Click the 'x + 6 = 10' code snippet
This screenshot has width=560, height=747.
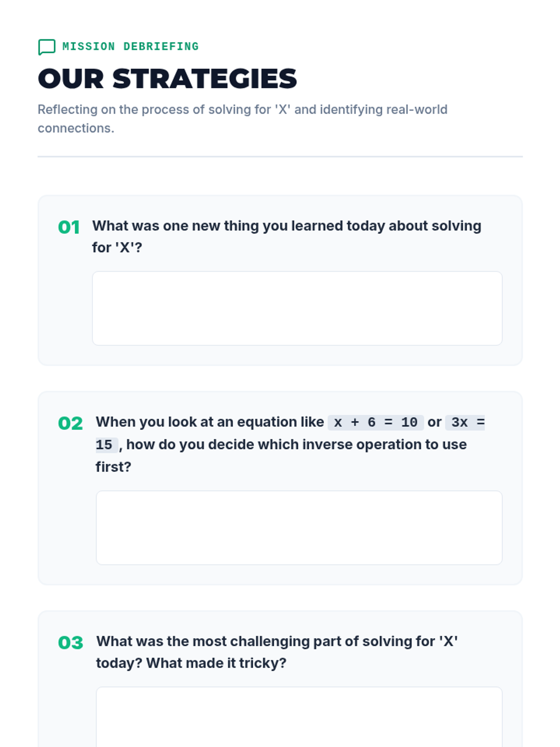375,423
